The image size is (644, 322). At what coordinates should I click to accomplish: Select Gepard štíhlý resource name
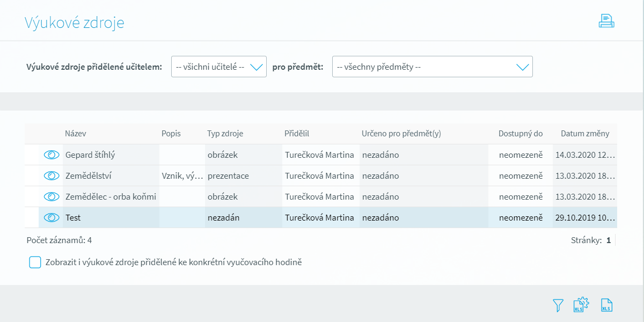click(x=90, y=155)
